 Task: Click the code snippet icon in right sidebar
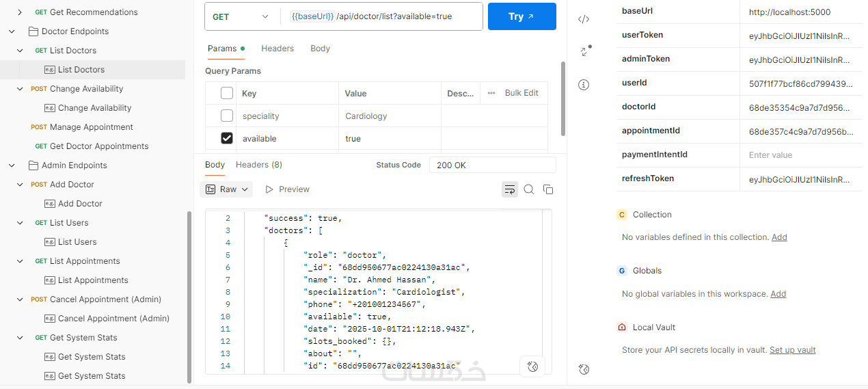[584, 19]
